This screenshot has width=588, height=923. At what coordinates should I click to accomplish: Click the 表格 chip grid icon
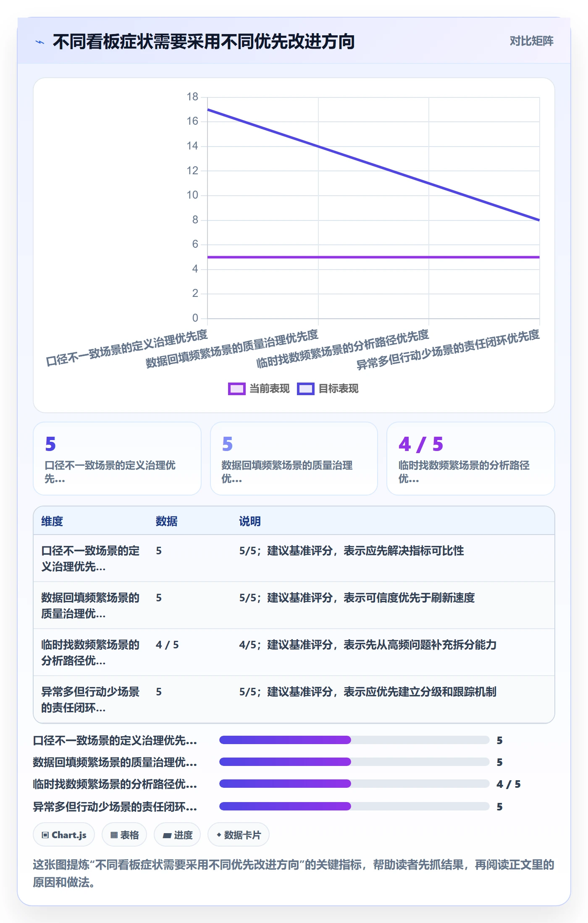pyautogui.click(x=114, y=835)
